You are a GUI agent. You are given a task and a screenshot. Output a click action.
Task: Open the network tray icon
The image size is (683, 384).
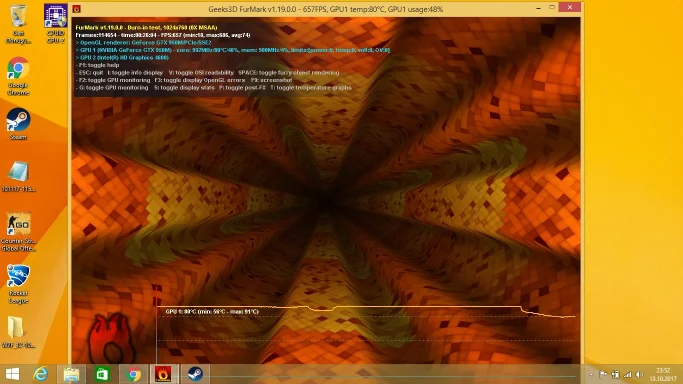pyautogui.click(x=628, y=374)
